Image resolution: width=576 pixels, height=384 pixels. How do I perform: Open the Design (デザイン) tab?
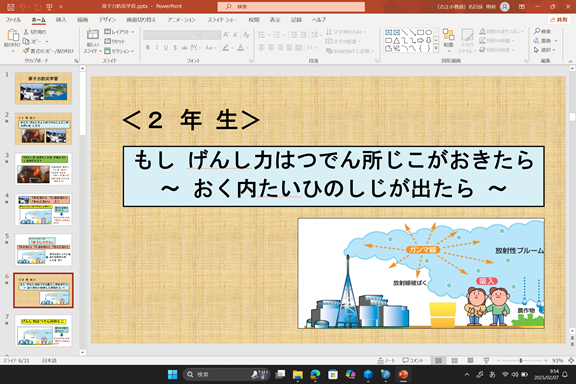[x=107, y=19]
